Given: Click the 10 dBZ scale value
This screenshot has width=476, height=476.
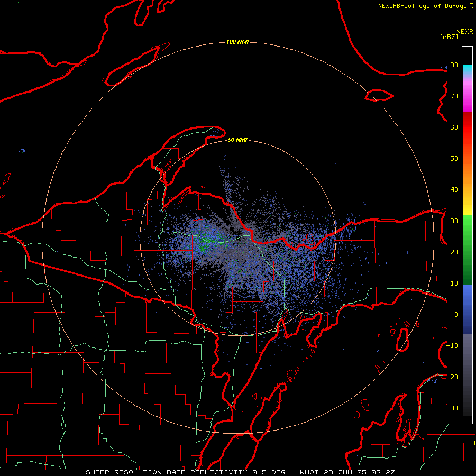Looking at the screenshot, I should tap(454, 283).
